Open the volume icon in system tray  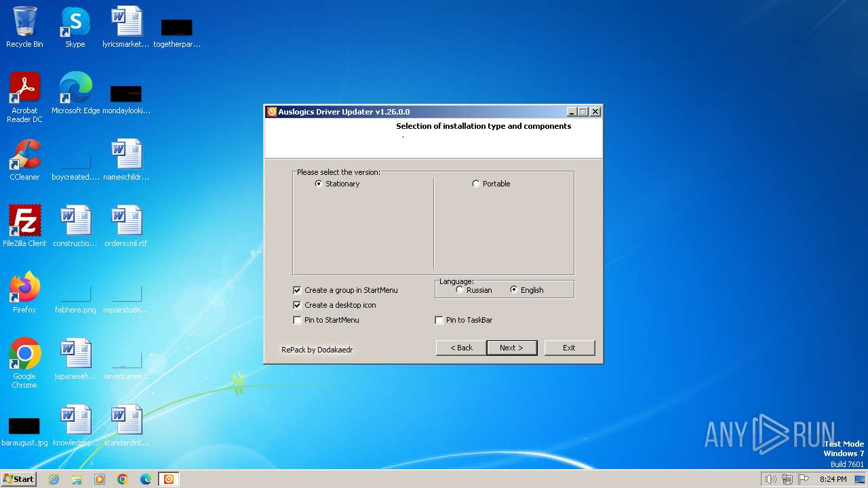tap(770, 479)
